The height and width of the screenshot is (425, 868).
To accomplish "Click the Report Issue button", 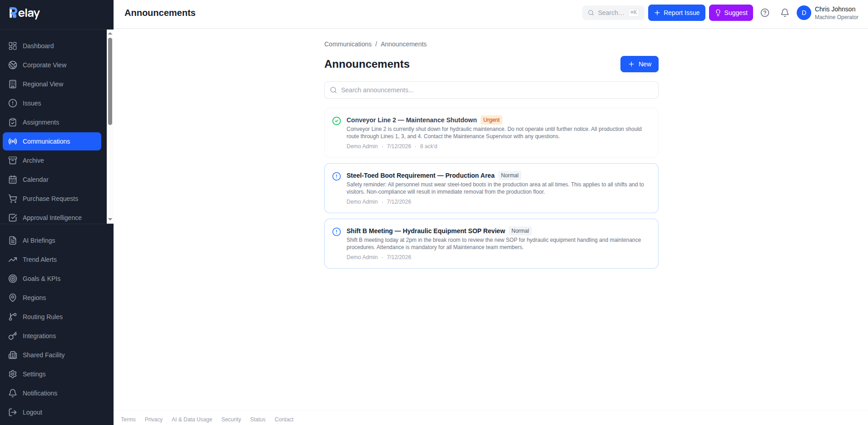I will (x=676, y=13).
